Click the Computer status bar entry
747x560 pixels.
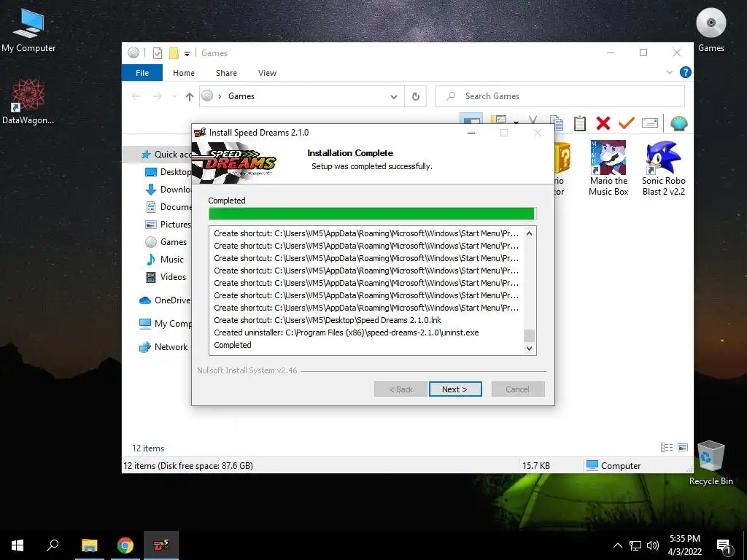614,466
